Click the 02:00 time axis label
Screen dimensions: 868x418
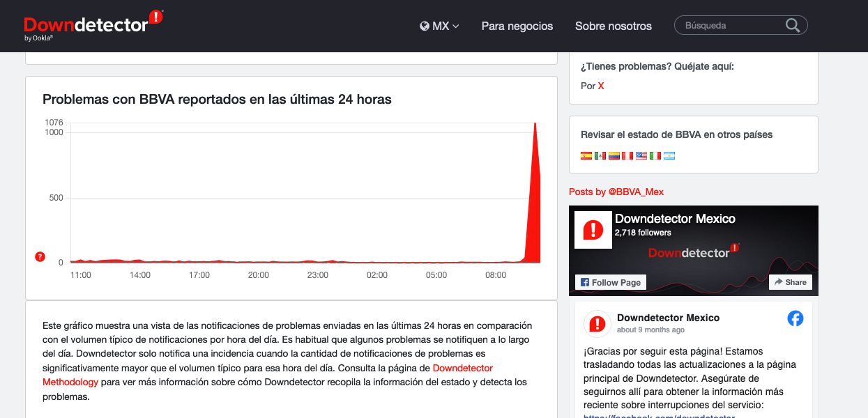click(377, 275)
